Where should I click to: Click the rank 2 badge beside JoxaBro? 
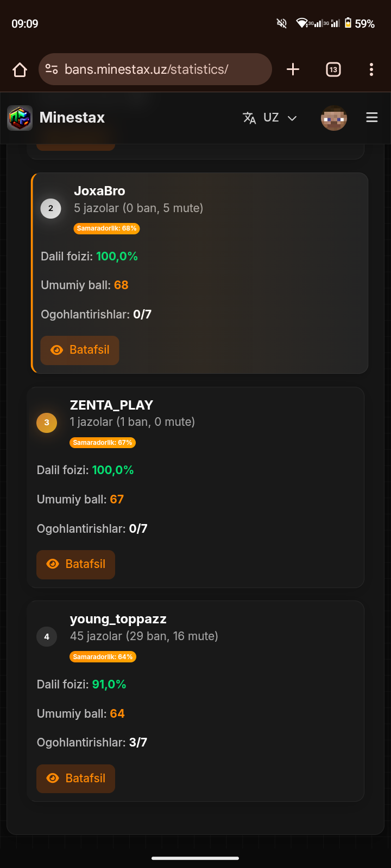point(51,208)
